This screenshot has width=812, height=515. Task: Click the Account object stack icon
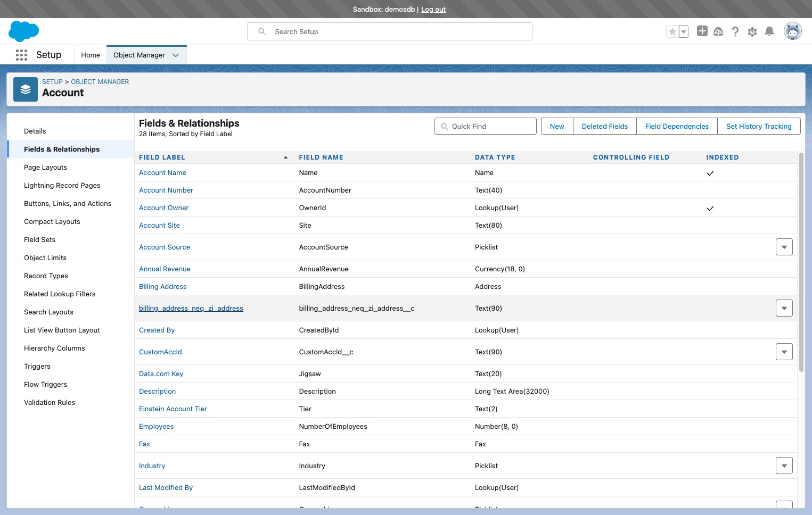[x=26, y=89]
